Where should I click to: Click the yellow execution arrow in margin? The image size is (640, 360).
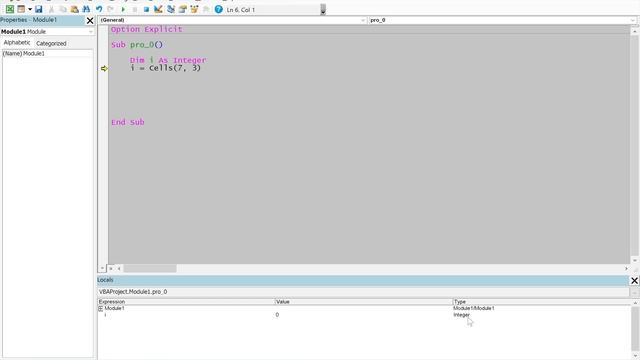[104, 69]
